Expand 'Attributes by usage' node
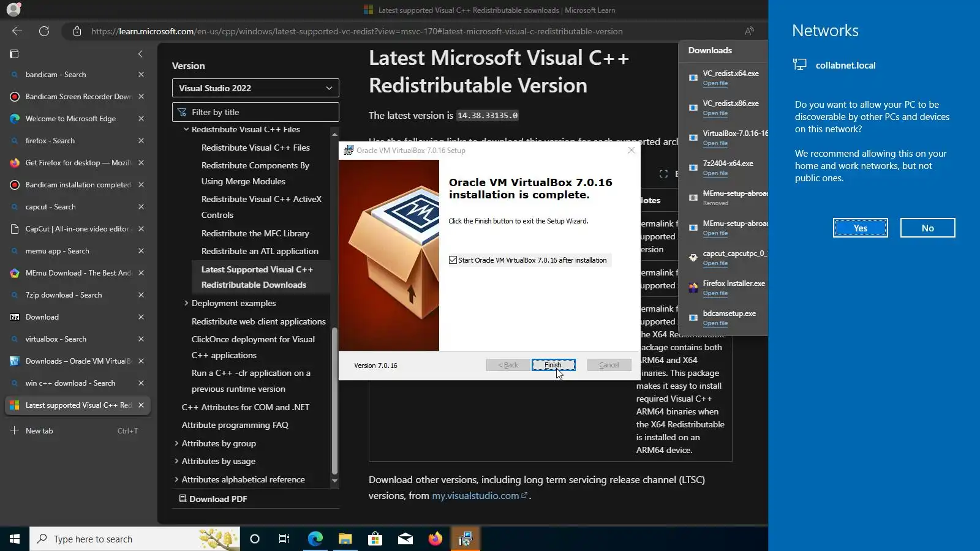This screenshot has width=980, height=551. 176,461
